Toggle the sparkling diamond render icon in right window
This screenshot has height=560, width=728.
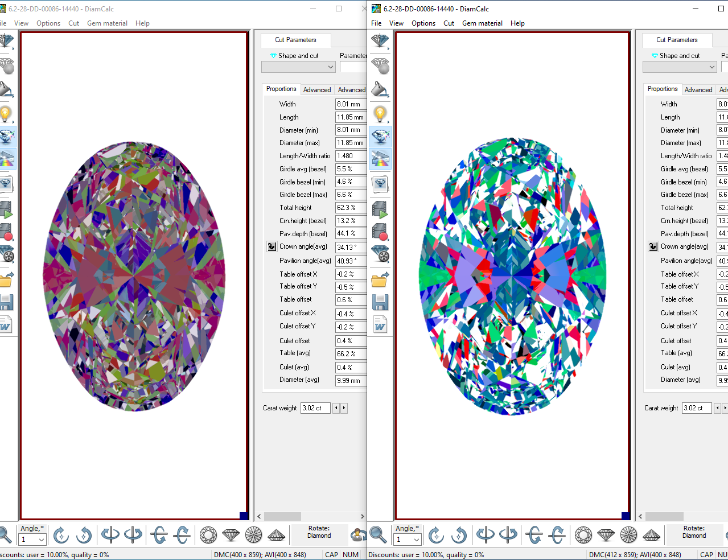(x=380, y=136)
